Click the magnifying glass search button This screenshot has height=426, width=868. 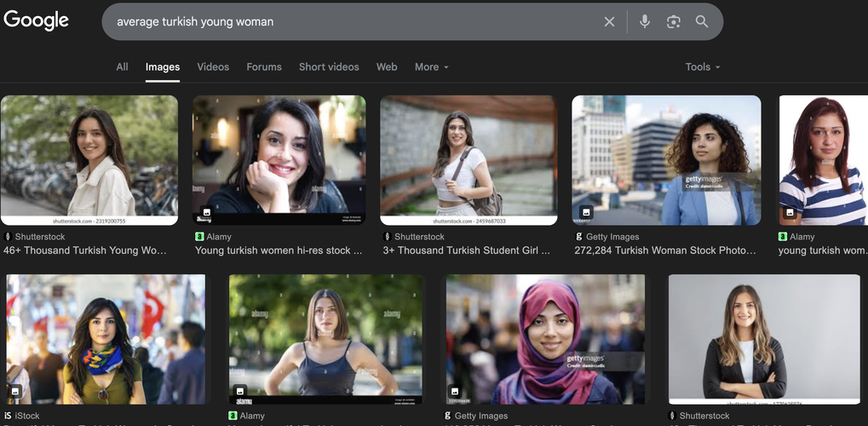pyautogui.click(x=702, y=22)
